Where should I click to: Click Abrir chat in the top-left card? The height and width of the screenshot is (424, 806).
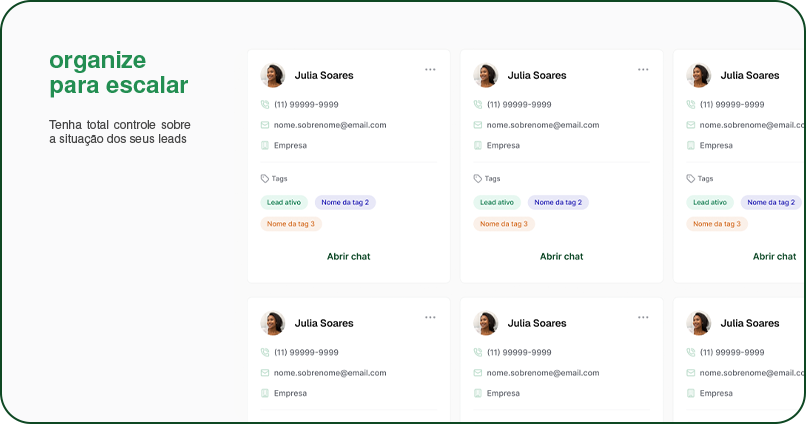348,257
